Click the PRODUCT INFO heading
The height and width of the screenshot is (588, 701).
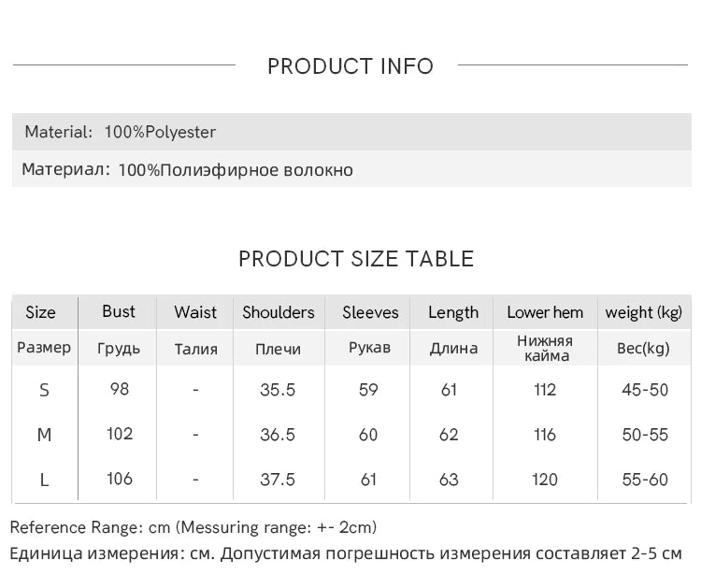pyautogui.click(x=350, y=66)
